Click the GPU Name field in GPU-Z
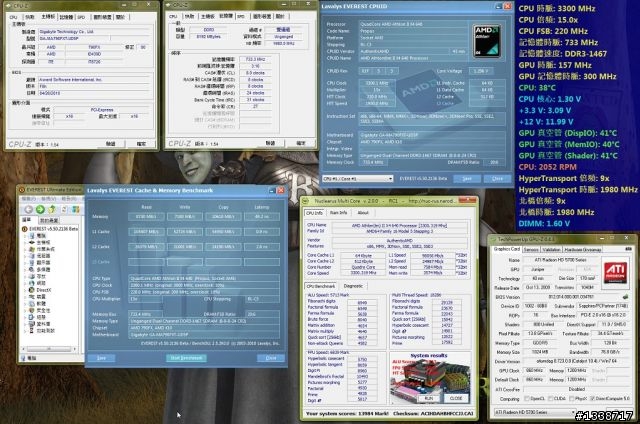The height and width of the screenshot is (424, 640). (560, 260)
